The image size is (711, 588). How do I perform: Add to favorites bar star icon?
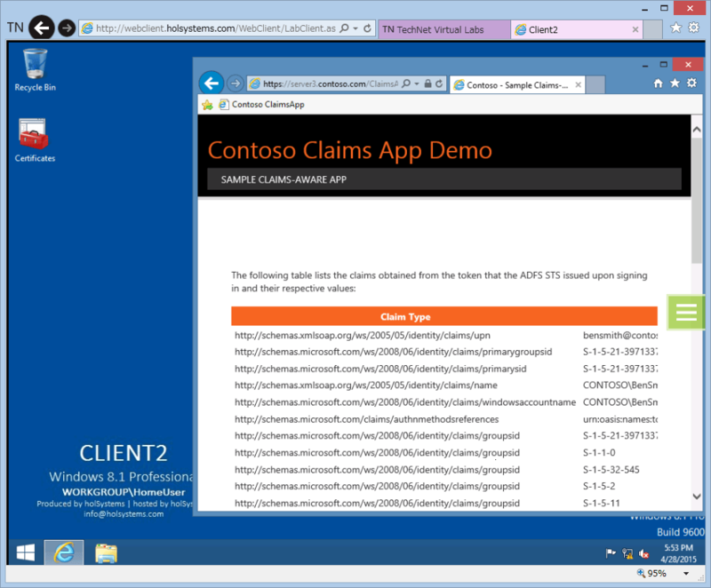tap(208, 105)
